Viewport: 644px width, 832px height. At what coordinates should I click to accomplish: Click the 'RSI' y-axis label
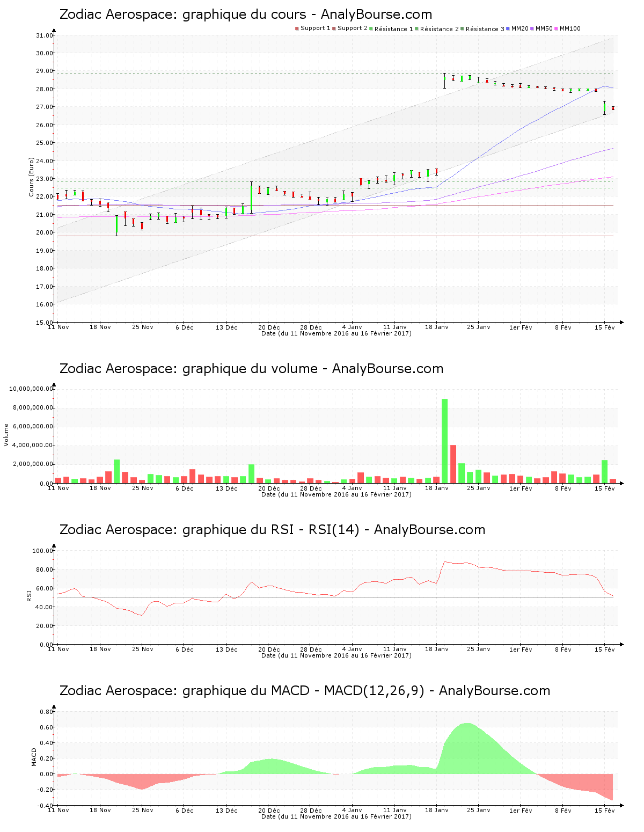click(29, 595)
